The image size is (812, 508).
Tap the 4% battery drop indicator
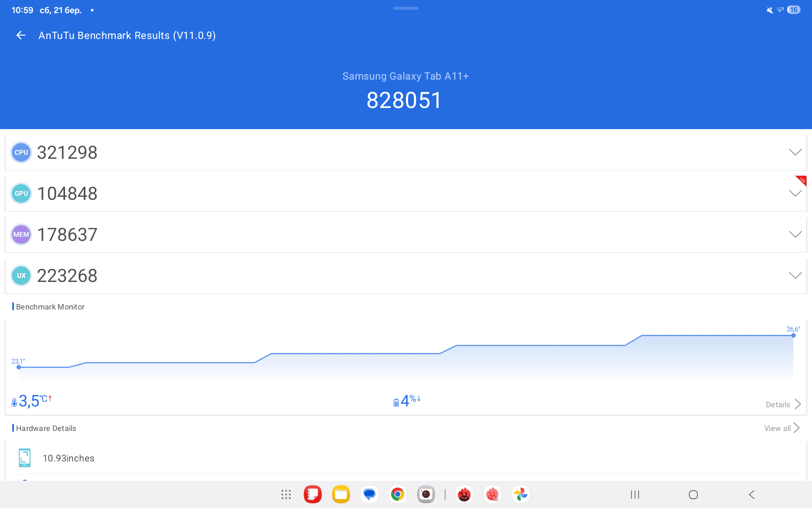coord(407,400)
